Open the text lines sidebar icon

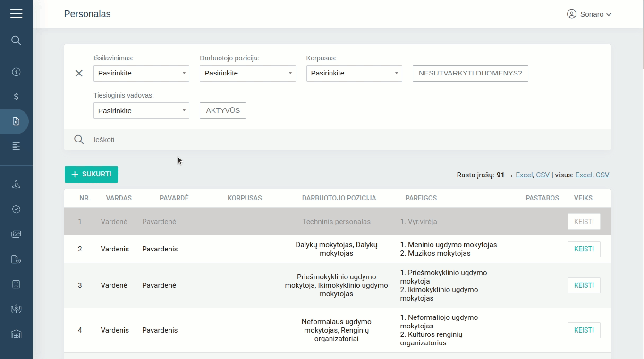click(x=16, y=146)
